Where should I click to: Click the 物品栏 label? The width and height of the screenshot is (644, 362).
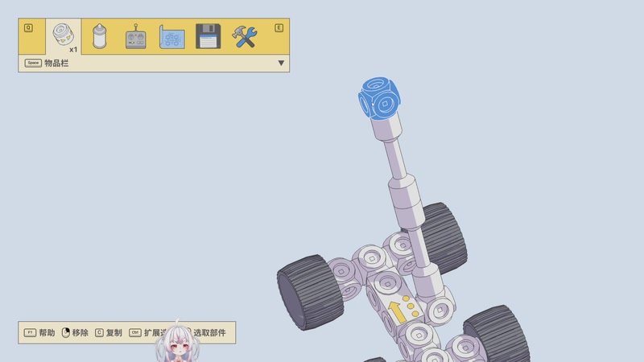[x=56, y=63]
